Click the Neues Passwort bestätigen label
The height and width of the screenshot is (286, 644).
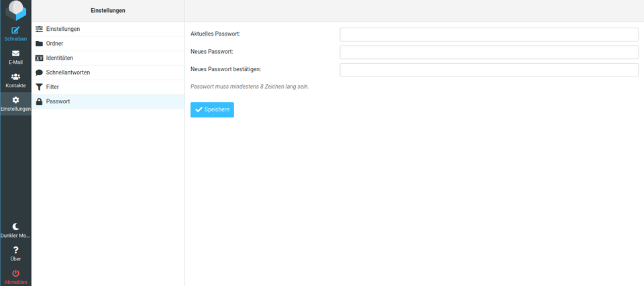point(226,69)
